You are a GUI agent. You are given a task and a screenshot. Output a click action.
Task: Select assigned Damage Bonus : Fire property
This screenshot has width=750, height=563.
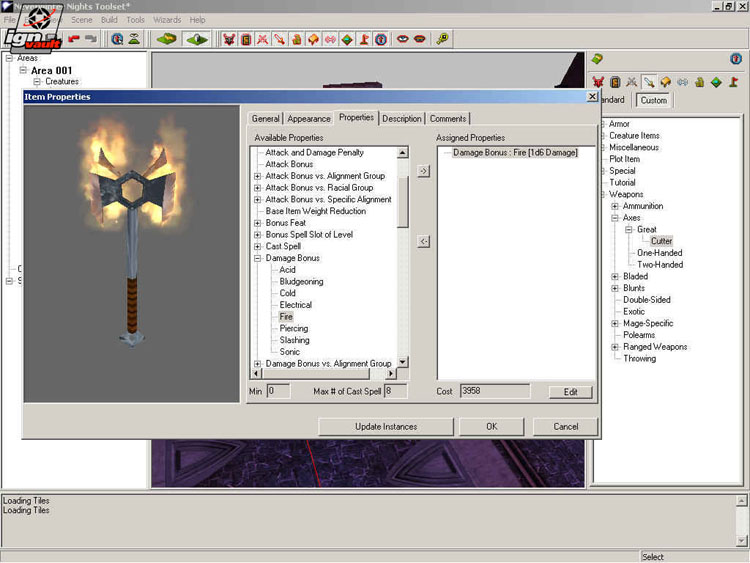515,153
